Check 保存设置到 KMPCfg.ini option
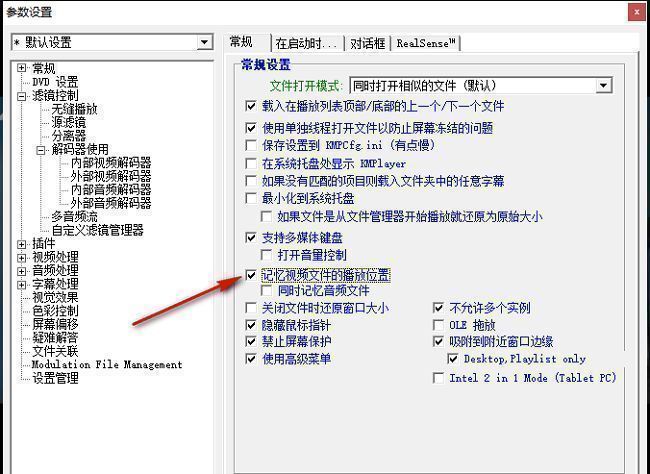This screenshot has width=650, height=474. (251, 146)
